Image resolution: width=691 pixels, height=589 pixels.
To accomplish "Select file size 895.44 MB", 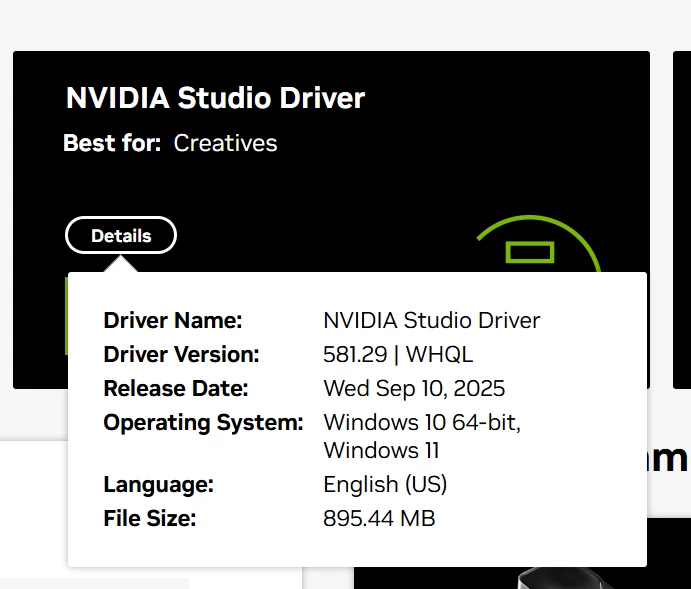I will [379, 519].
